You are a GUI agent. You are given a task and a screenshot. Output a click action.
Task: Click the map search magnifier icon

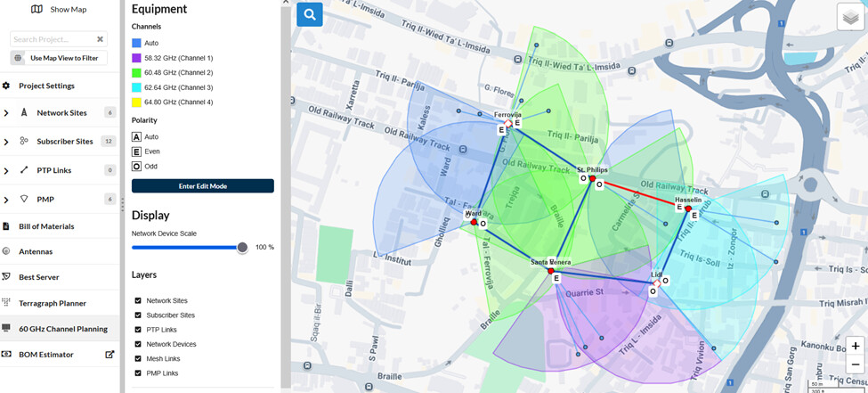(310, 14)
